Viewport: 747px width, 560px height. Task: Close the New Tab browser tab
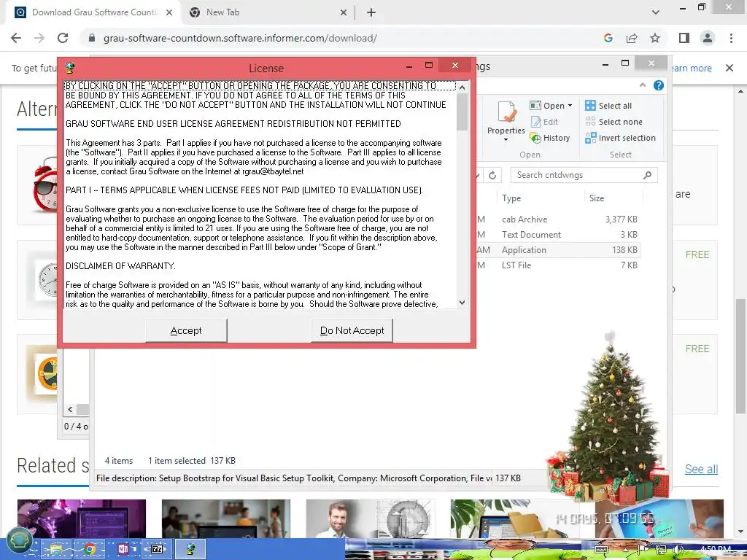point(344,13)
